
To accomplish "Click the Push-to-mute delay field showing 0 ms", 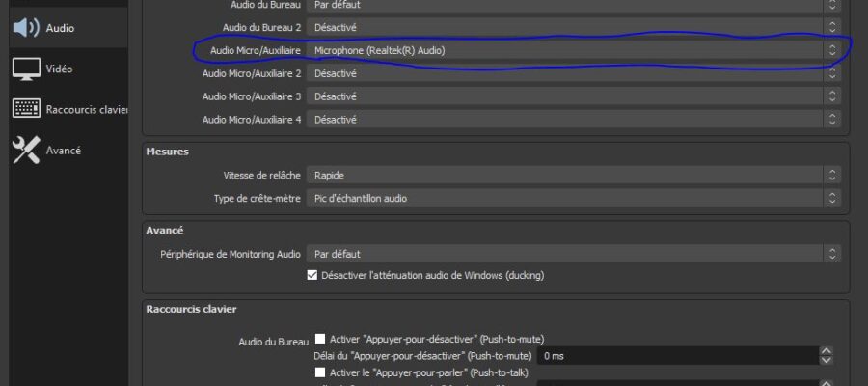I will 678,355.
